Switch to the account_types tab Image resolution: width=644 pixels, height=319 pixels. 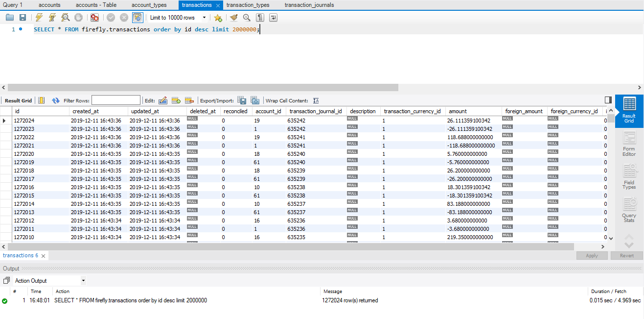click(149, 5)
